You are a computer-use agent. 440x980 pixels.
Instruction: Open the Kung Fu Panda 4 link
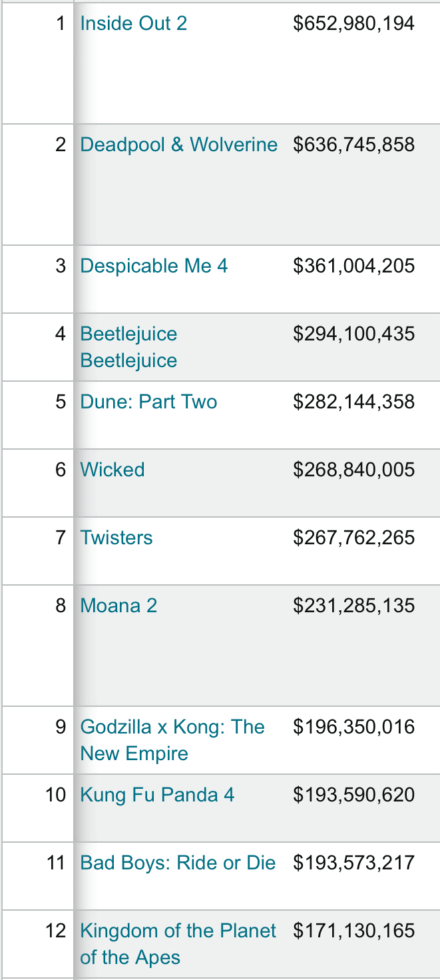[157, 795]
